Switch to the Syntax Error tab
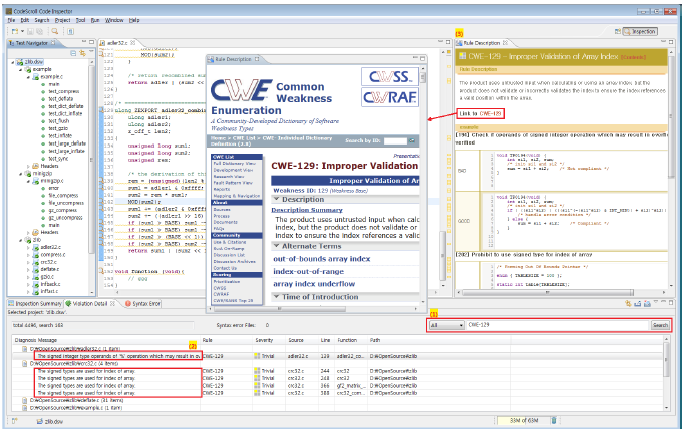 click(143, 304)
